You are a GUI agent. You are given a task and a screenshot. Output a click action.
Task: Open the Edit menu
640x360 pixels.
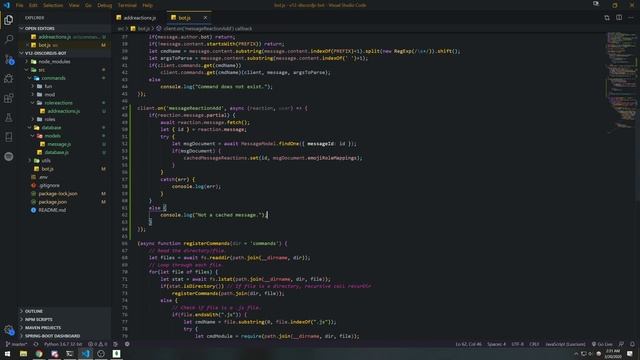[33, 5]
